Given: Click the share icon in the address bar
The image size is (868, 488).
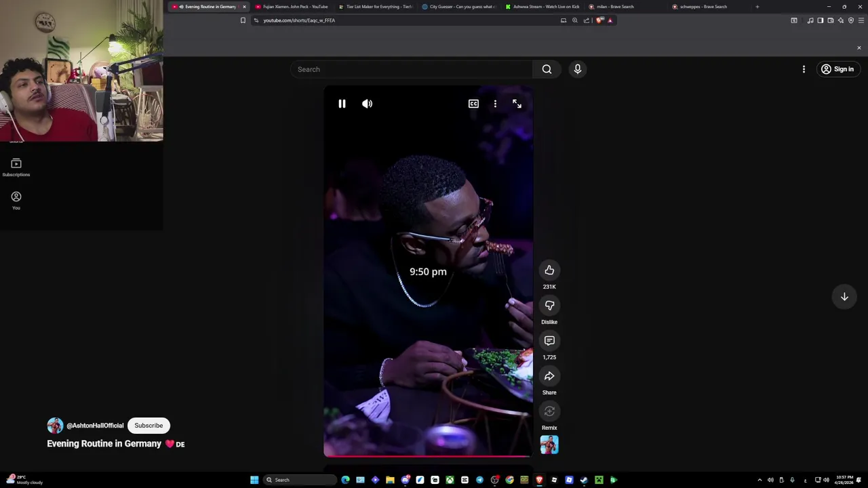Looking at the screenshot, I should pos(587,20).
